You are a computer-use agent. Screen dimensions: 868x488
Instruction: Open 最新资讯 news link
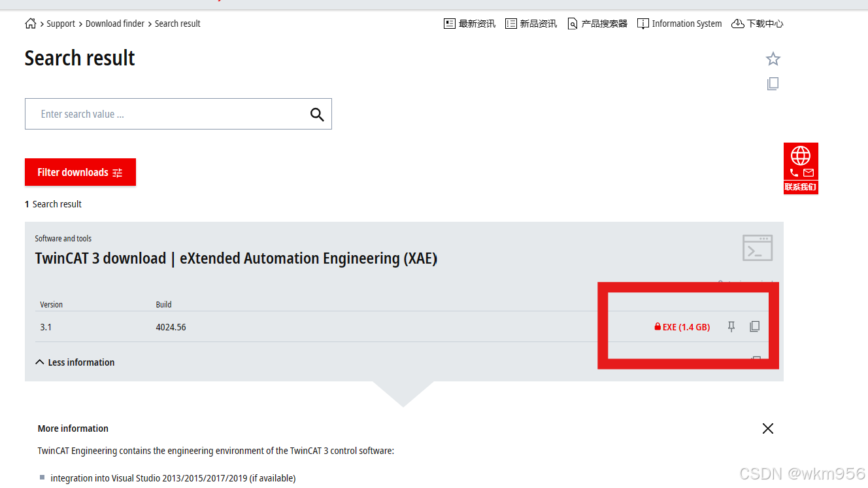point(470,24)
